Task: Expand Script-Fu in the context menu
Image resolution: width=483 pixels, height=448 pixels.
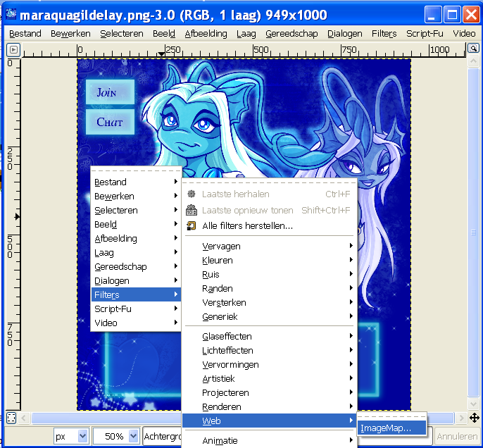Action: pyautogui.click(x=136, y=309)
